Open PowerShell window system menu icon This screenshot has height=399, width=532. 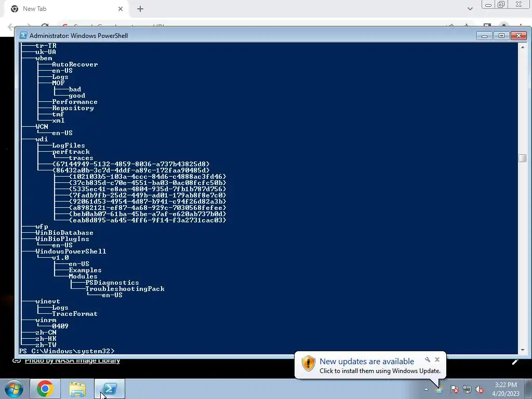(23, 35)
